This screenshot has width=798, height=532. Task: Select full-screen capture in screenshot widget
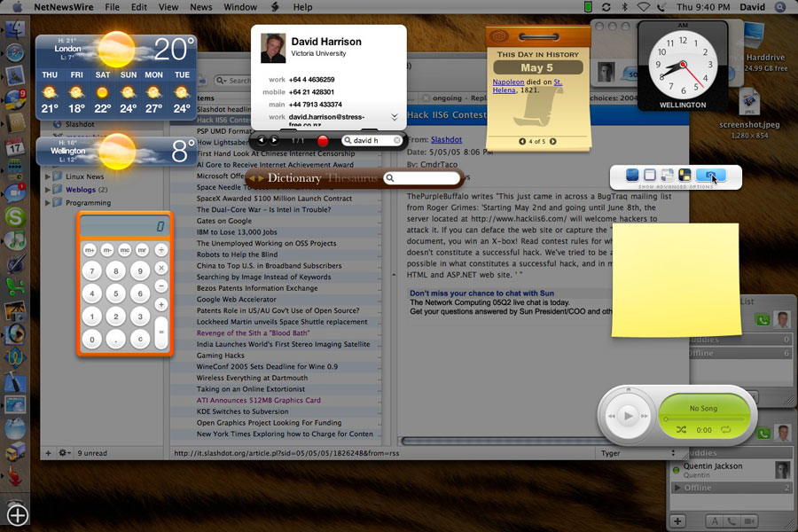tap(632, 176)
